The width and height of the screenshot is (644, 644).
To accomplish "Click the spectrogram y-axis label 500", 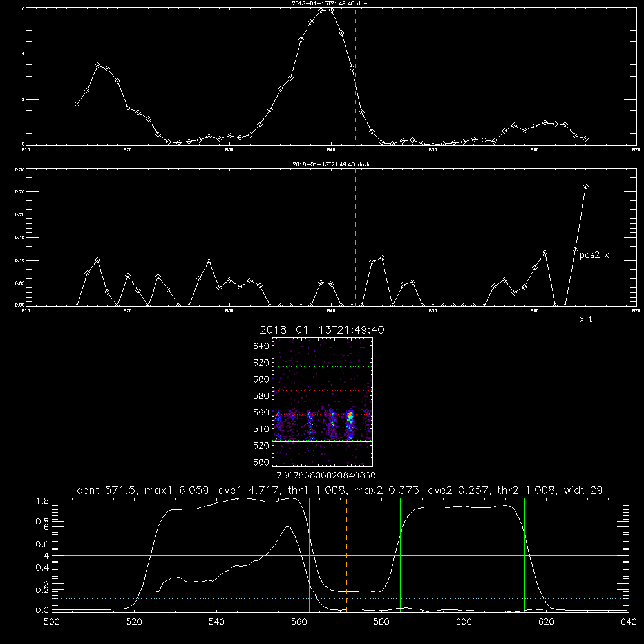I will click(x=261, y=462).
